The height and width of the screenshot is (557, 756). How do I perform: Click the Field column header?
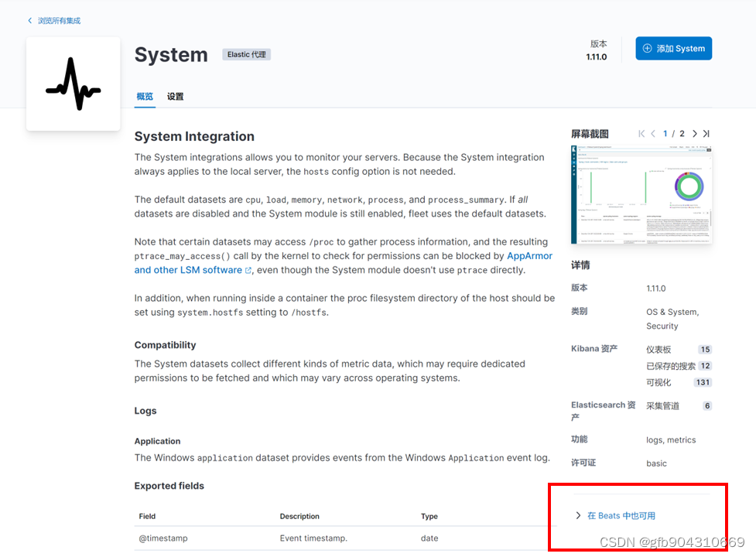click(x=147, y=516)
